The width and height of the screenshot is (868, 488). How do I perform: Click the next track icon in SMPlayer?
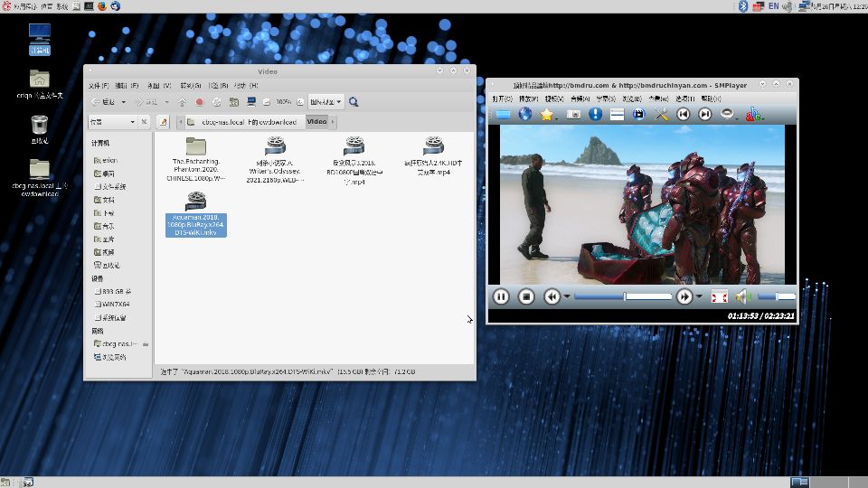[x=704, y=115]
